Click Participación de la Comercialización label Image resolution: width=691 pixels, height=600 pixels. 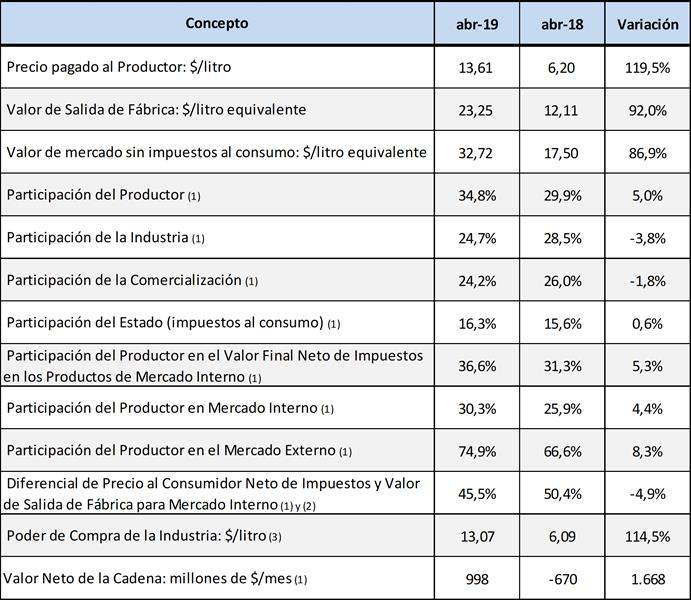click(125, 281)
